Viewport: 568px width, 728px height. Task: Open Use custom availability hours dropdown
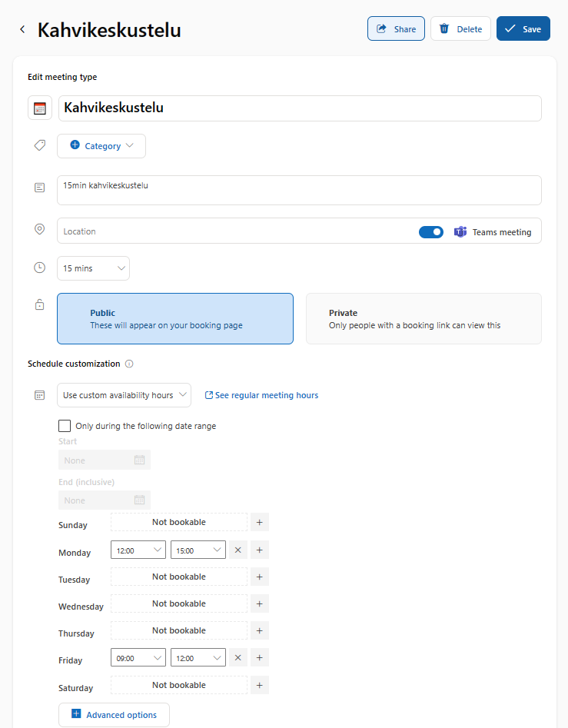click(x=124, y=395)
